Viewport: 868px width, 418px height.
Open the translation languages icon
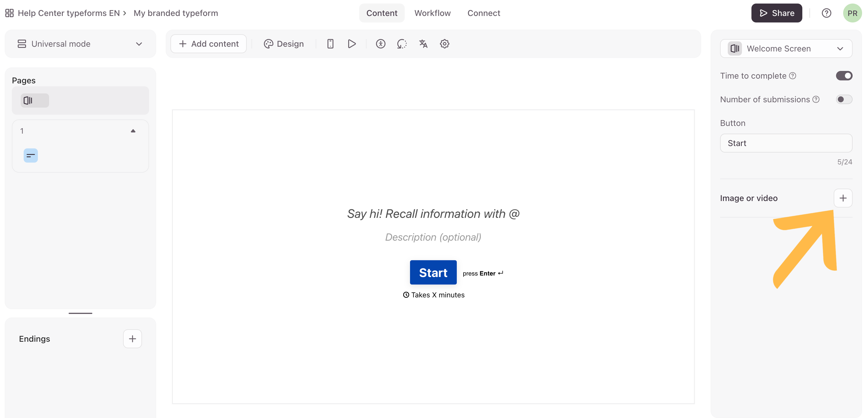[423, 44]
